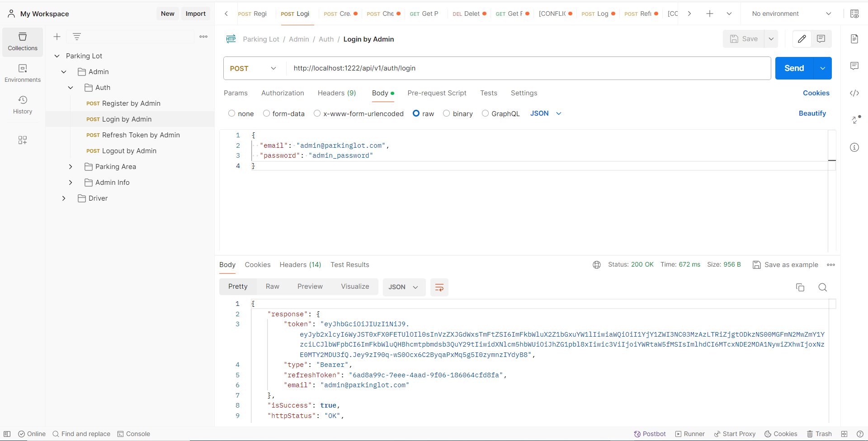Open help icon in status bar
Image resolution: width=868 pixels, height=441 pixels.
(x=860, y=434)
